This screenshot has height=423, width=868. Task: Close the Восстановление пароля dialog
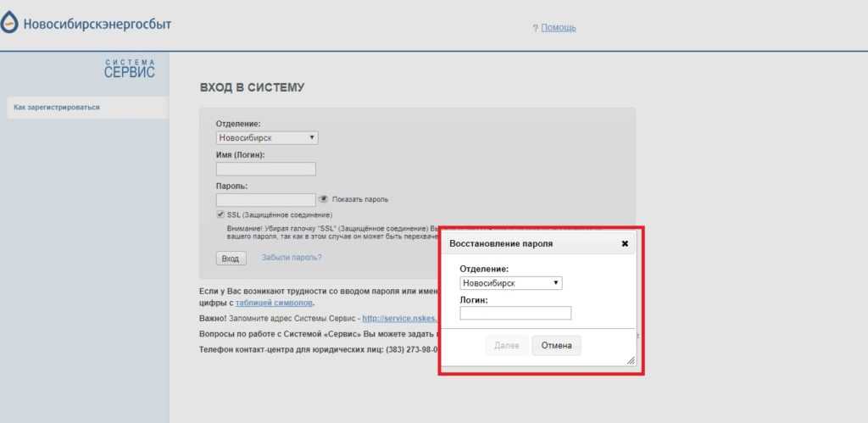(x=625, y=243)
